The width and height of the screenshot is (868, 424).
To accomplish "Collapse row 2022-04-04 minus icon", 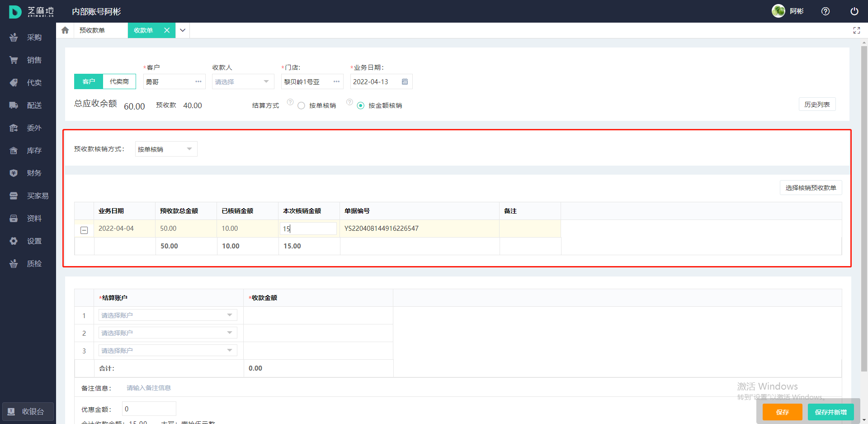I will tap(84, 230).
